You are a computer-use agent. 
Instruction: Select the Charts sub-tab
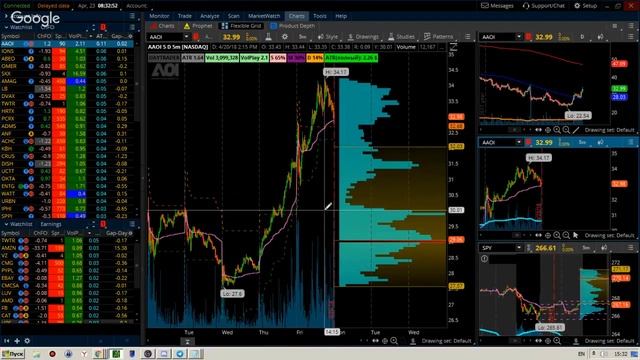coord(162,26)
